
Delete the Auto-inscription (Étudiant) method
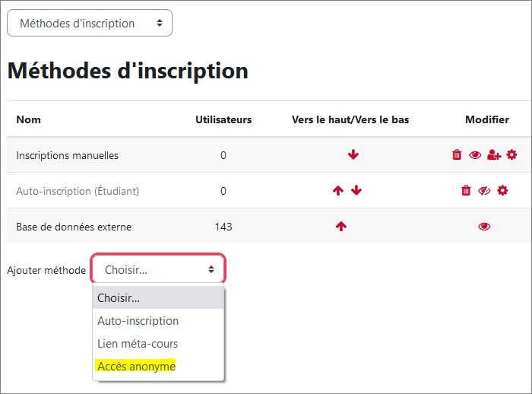(x=466, y=191)
